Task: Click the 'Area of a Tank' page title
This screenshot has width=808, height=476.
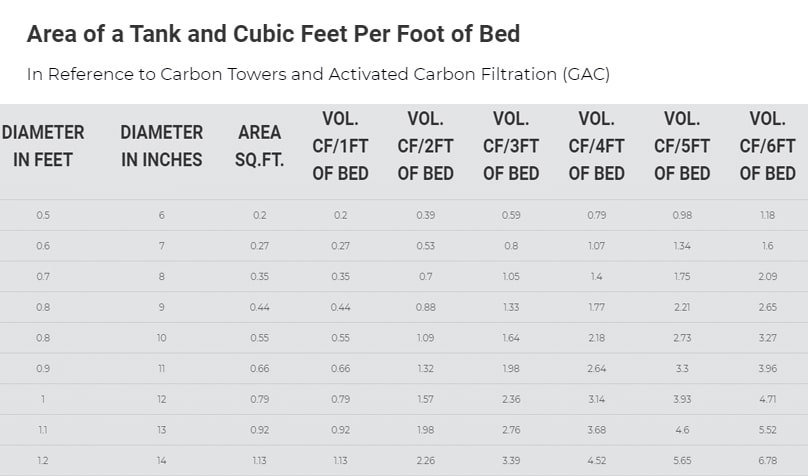Action: click(x=273, y=34)
